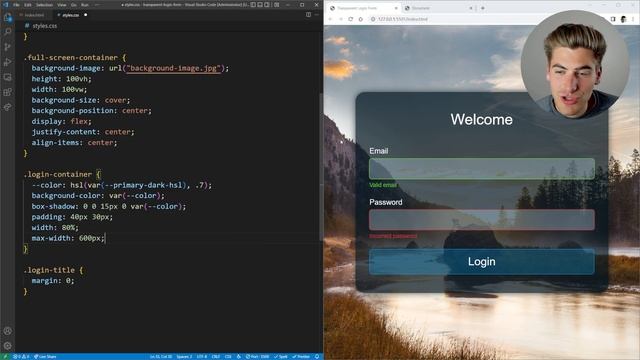The image size is (640, 360).
Task: Click Live Share in the status bar
Action: pos(45,357)
